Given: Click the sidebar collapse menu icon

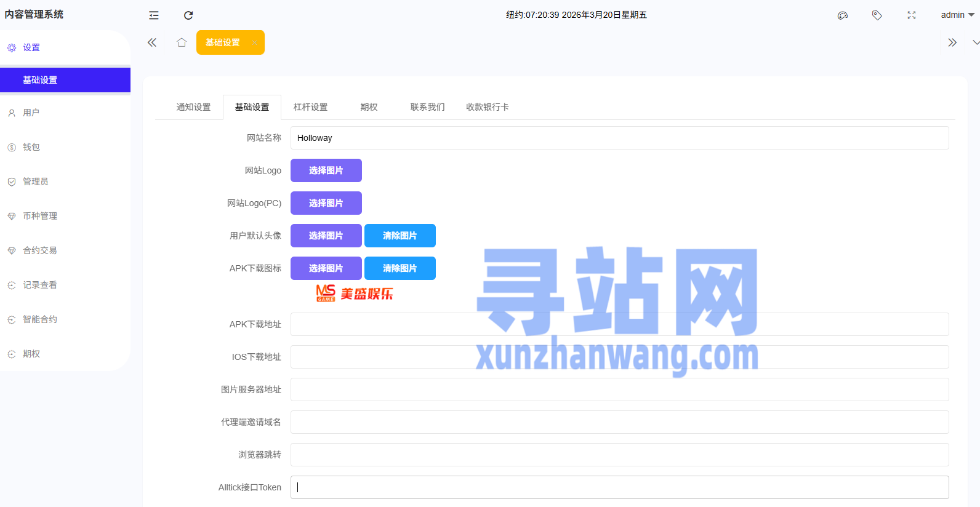Looking at the screenshot, I should [x=154, y=15].
